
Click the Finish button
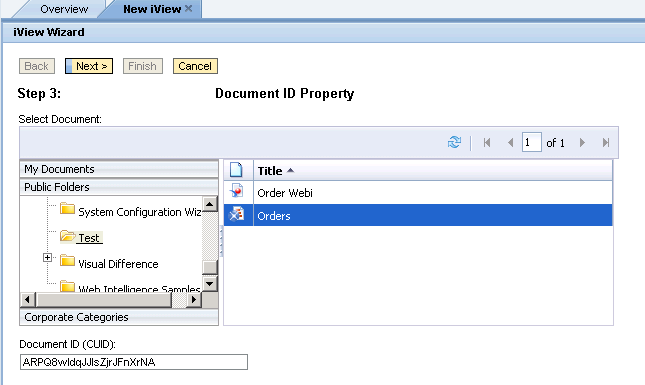(143, 66)
